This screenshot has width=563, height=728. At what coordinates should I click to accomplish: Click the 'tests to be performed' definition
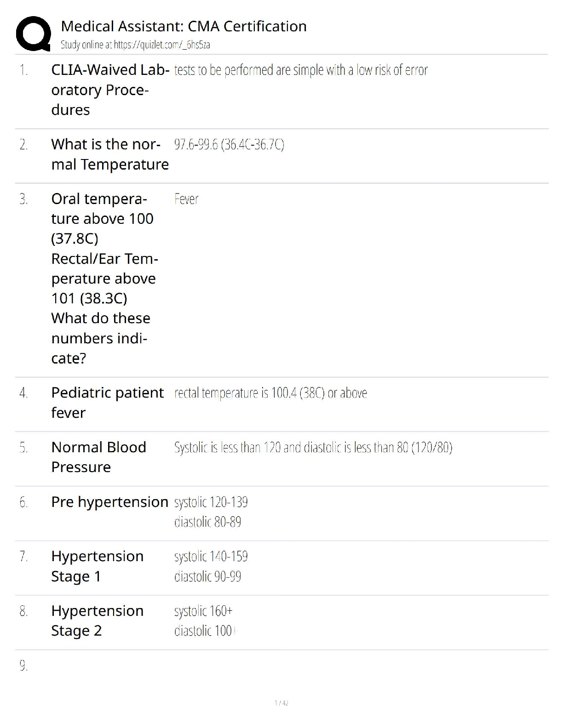301,70
